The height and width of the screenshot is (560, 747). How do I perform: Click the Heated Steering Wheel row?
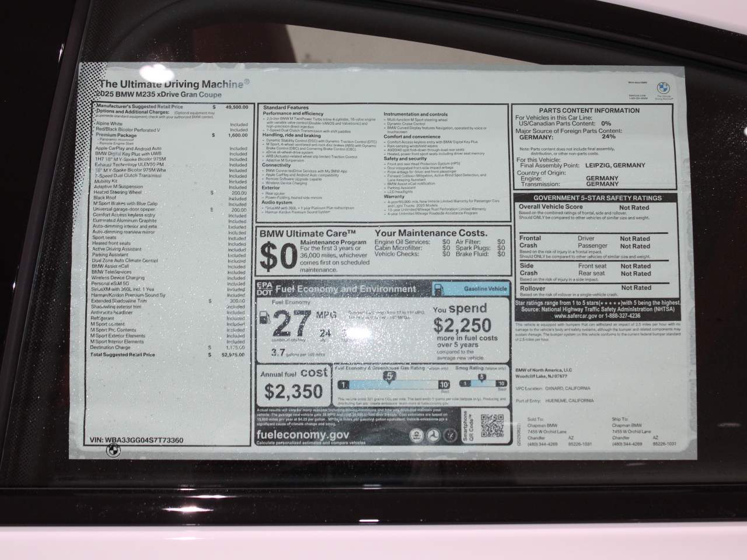coord(172,192)
